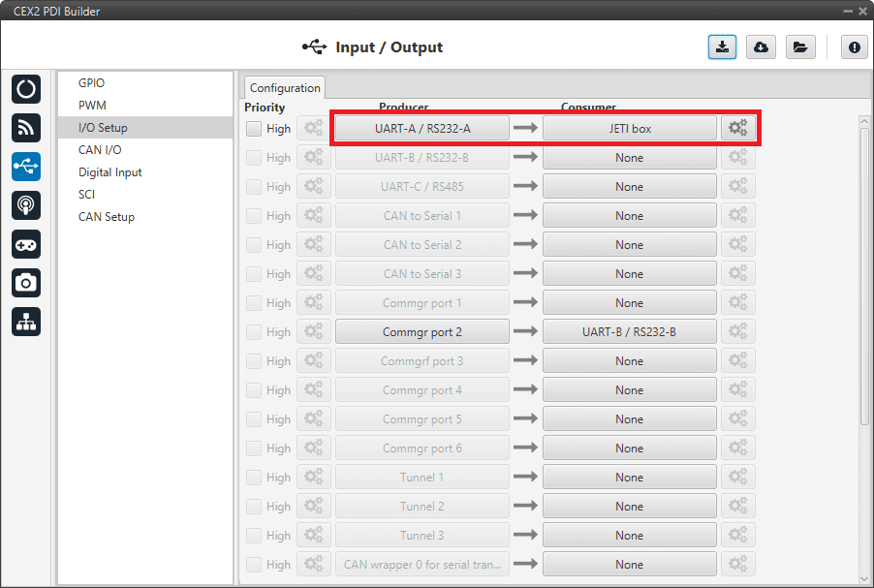
Task: Click the Commgr port 2 producer button
Action: point(421,331)
